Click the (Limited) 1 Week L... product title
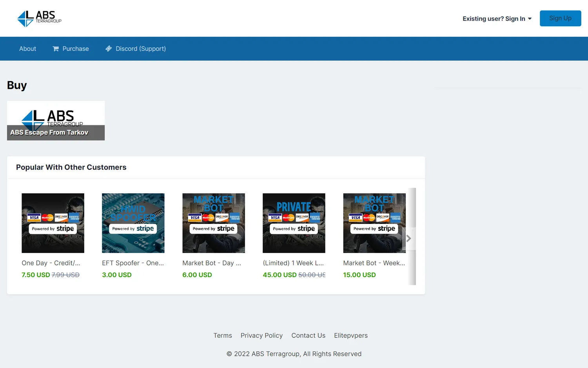 (x=293, y=263)
